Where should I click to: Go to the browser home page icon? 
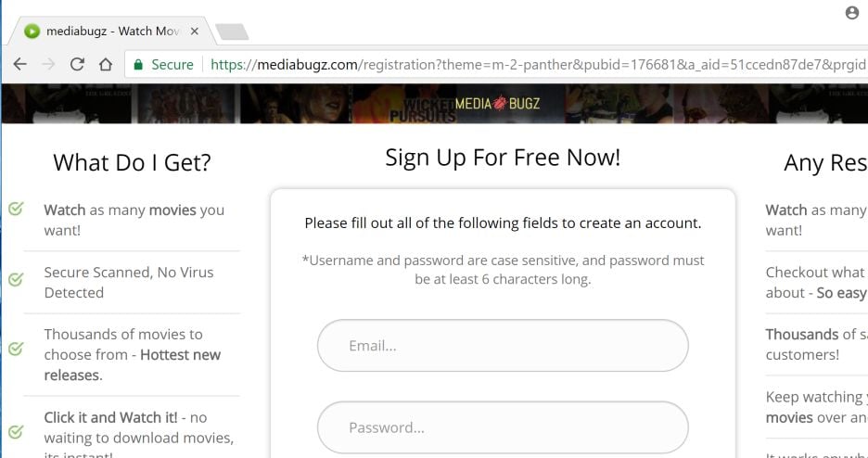tap(106, 65)
